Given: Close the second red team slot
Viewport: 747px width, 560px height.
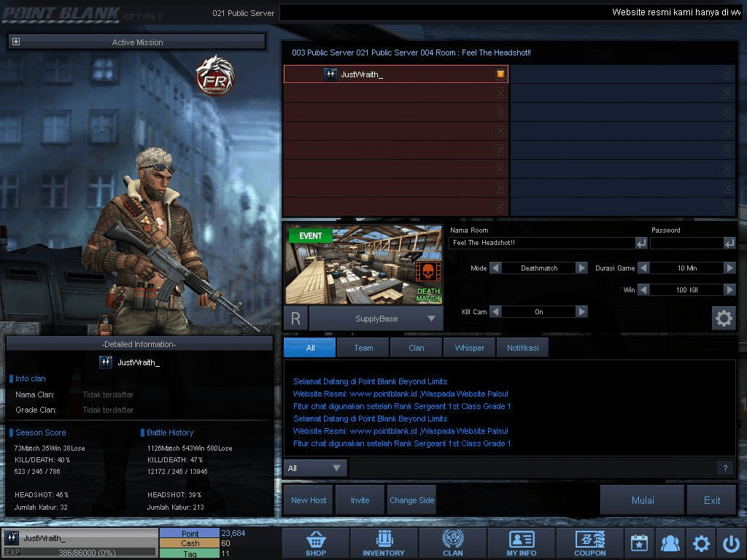Looking at the screenshot, I should tap(500, 93).
